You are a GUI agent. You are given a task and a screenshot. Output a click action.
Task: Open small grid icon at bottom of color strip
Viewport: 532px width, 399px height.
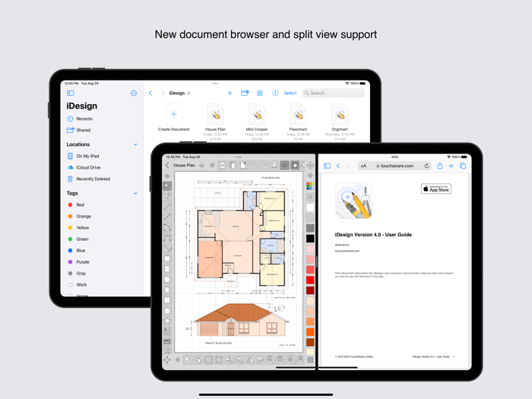click(310, 359)
